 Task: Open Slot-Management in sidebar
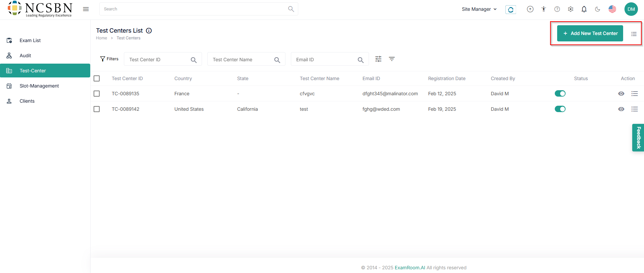[45, 86]
